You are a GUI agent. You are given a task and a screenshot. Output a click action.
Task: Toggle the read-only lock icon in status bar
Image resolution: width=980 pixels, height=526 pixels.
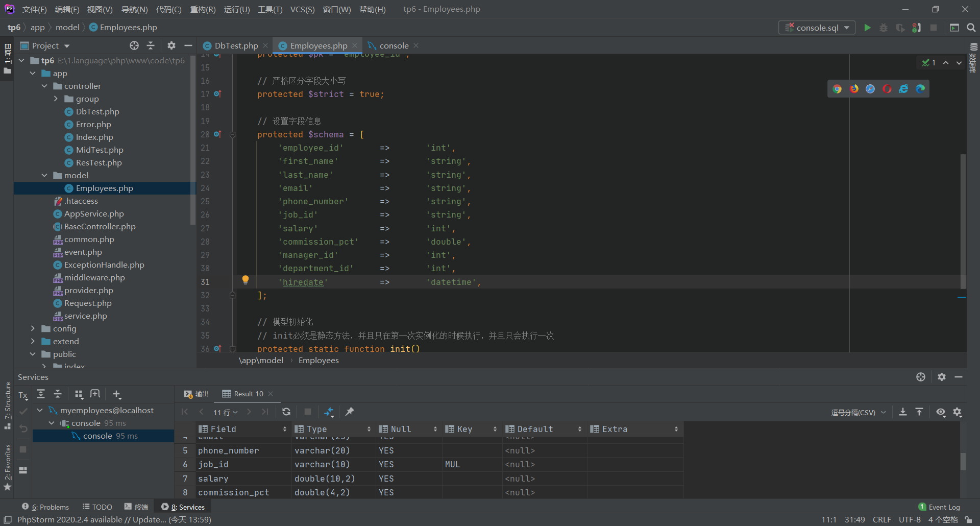coord(968,519)
